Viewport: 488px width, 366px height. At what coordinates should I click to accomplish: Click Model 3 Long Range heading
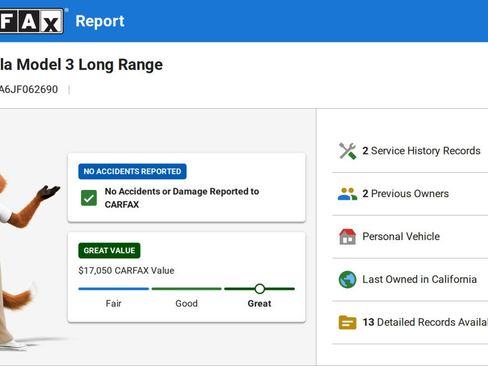pyautogui.click(x=81, y=65)
